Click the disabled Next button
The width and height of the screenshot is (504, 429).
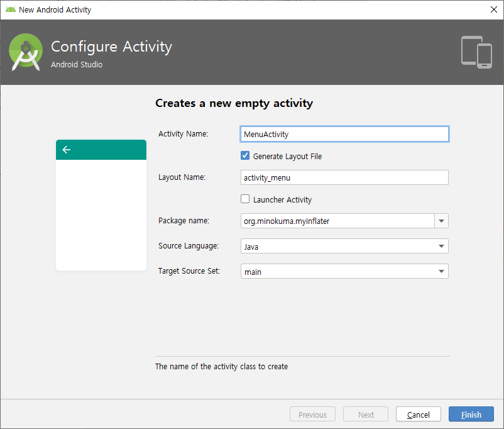[x=366, y=414]
